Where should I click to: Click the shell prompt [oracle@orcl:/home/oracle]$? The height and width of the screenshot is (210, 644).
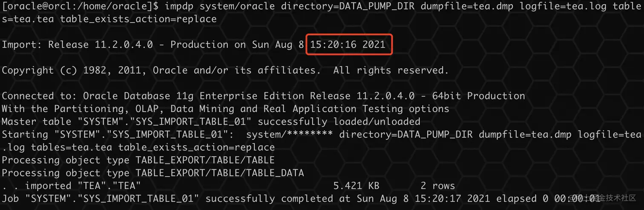tap(81, 6)
